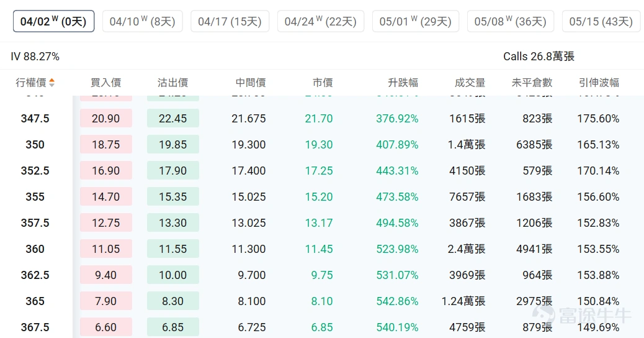
Task: Click the volume value 1.24萬張
Action: (x=463, y=301)
